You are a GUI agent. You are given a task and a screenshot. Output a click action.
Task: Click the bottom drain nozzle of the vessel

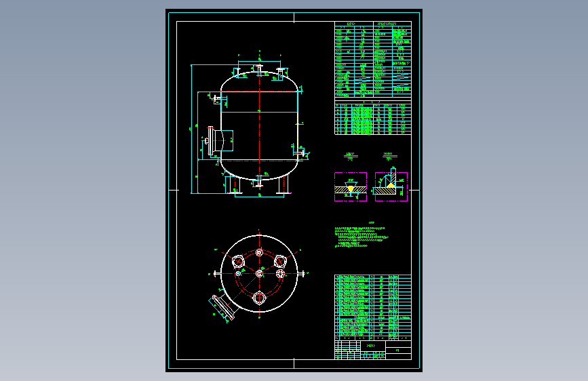tap(259, 181)
